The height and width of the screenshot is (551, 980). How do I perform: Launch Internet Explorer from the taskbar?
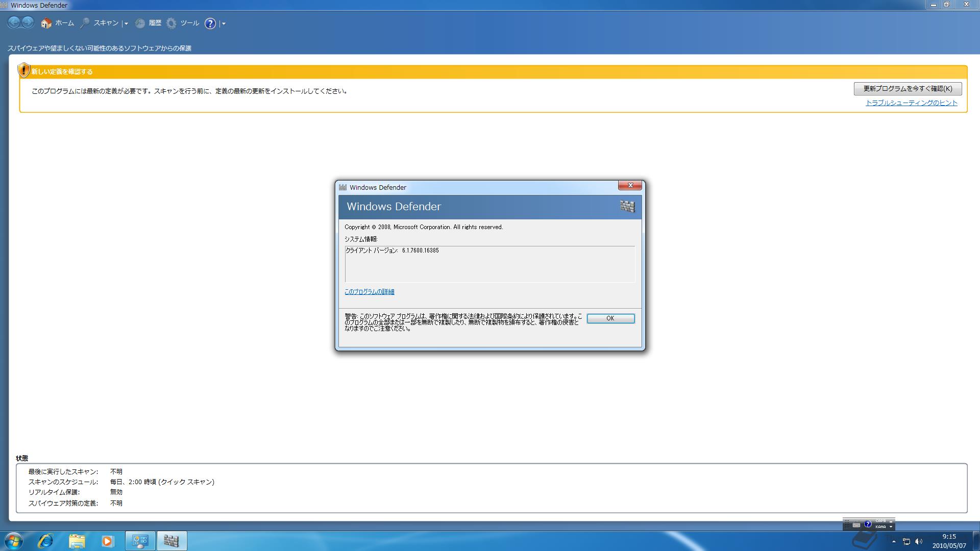45,541
